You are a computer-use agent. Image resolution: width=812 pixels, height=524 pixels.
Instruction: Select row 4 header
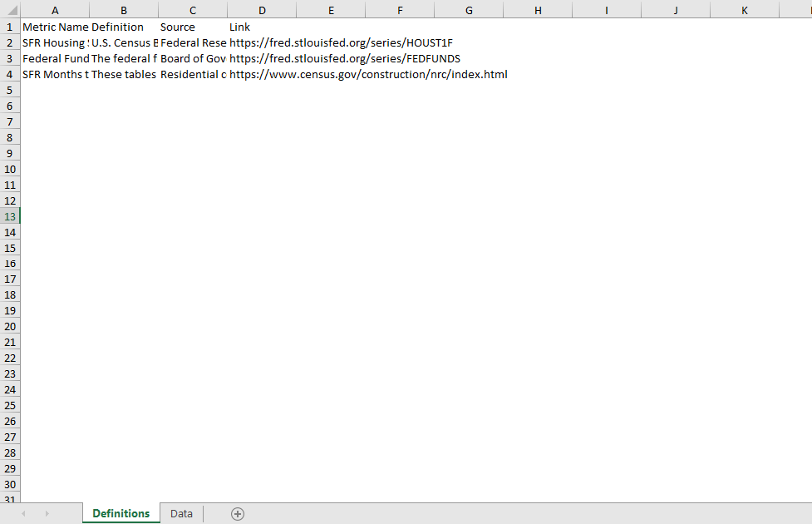(x=10, y=75)
